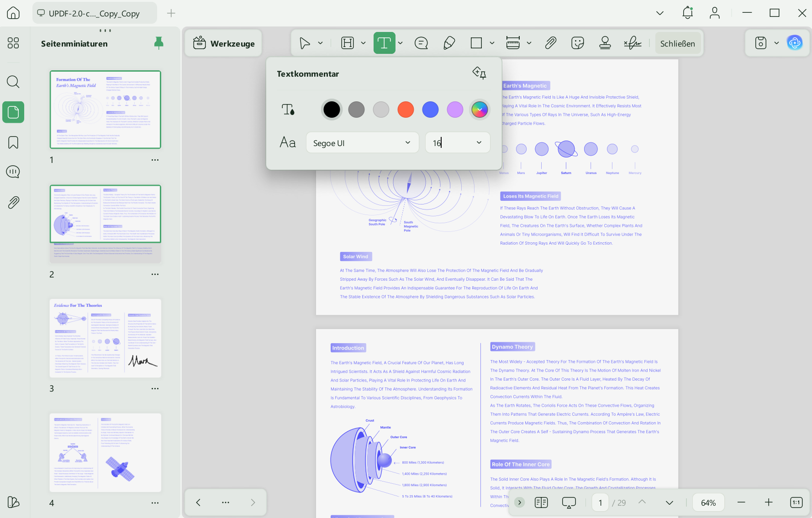The image size is (812, 518).
Task: Select the rectangle shape tool
Action: coord(476,43)
